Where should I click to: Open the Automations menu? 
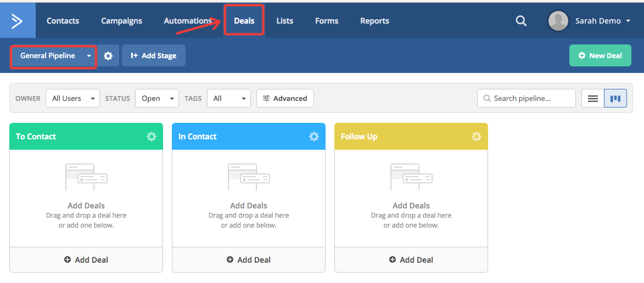[x=188, y=21]
